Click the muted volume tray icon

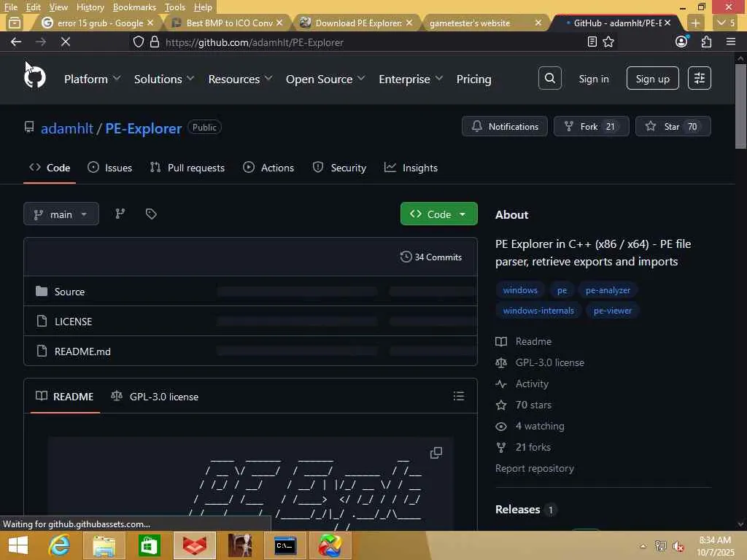click(x=678, y=546)
